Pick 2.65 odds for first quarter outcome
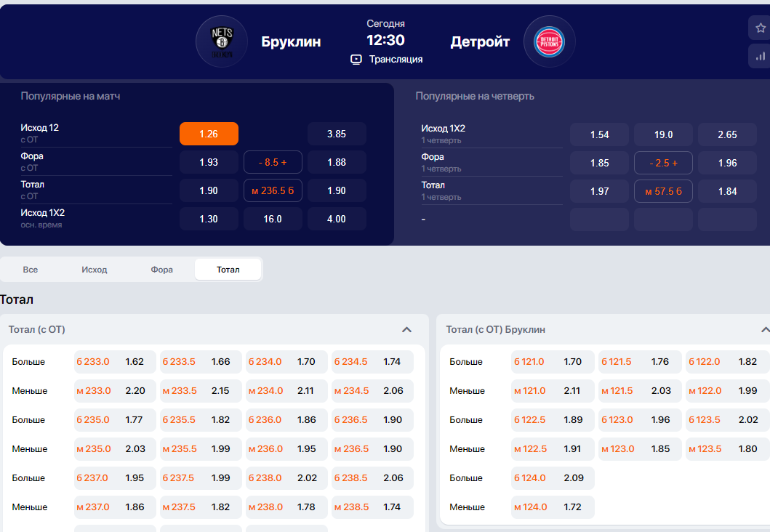Image resolution: width=770 pixels, height=532 pixels. [x=727, y=134]
